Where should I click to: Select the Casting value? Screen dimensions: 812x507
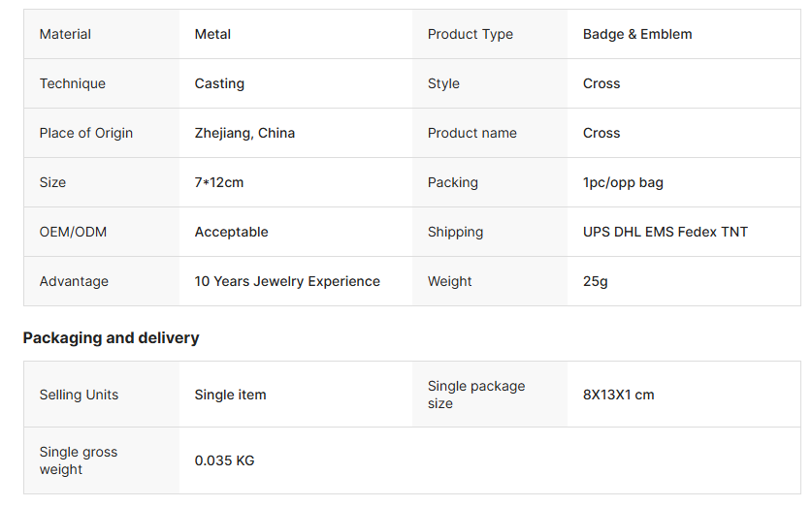click(219, 83)
